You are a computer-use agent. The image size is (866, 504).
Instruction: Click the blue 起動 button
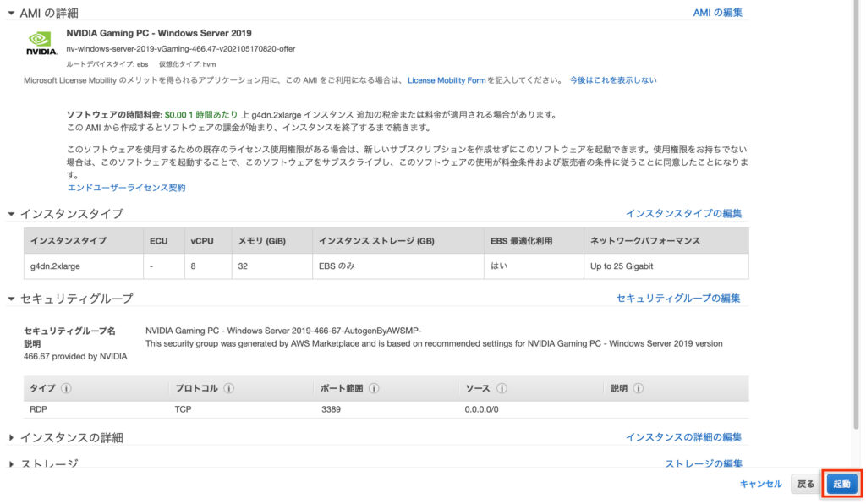click(841, 484)
